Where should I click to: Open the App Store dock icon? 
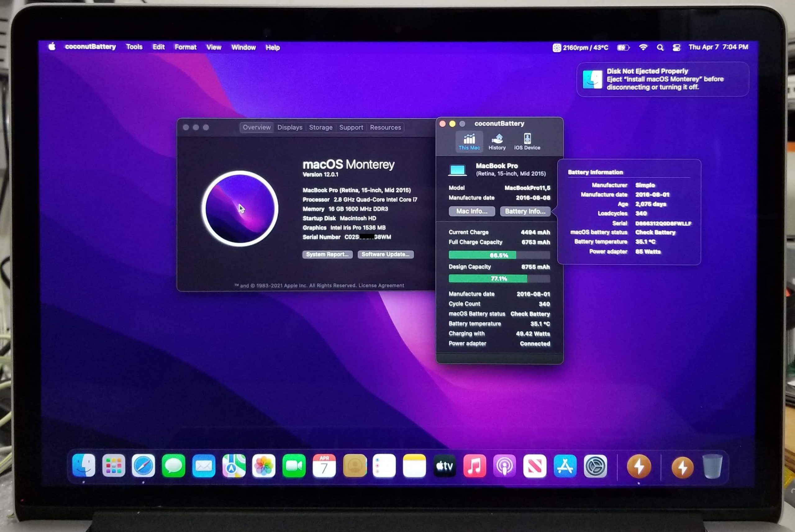pos(565,467)
